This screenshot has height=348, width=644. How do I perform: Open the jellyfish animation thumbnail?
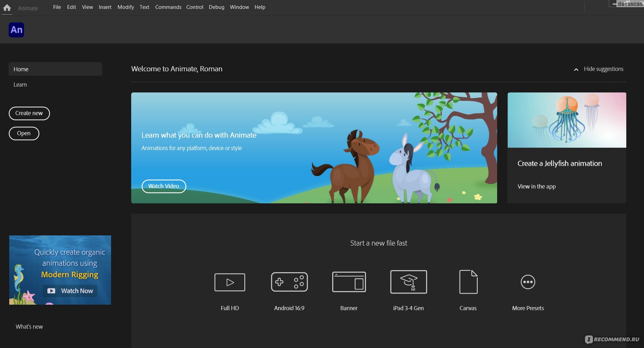[567, 120]
